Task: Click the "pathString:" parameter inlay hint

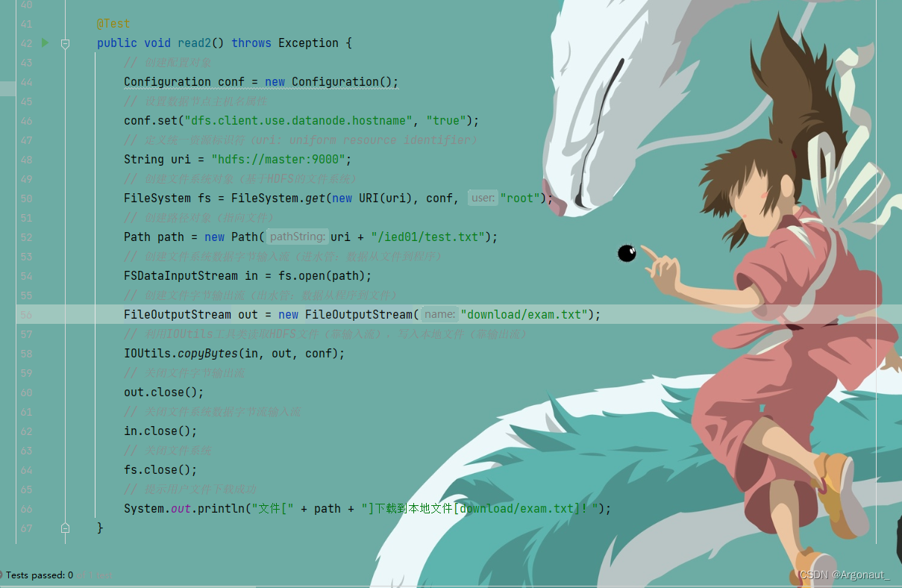Action: click(x=298, y=237)
